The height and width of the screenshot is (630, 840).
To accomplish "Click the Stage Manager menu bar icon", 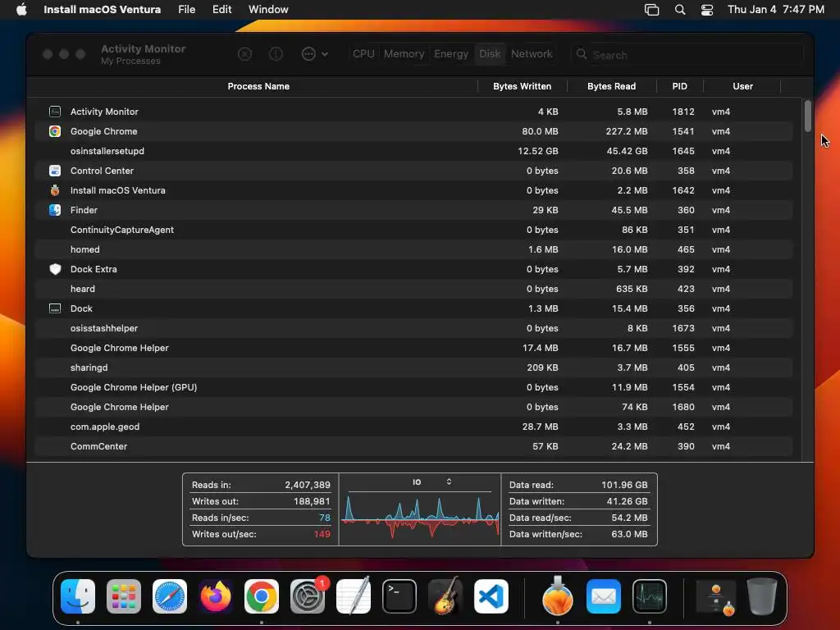I will tap(651, 10).
